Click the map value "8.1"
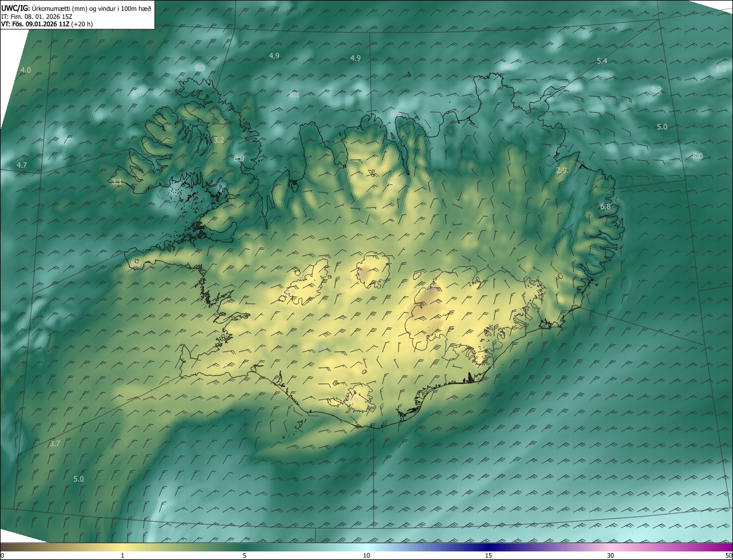Image resolution: width=733 pixels, height=560 pixels. [294, 95]
